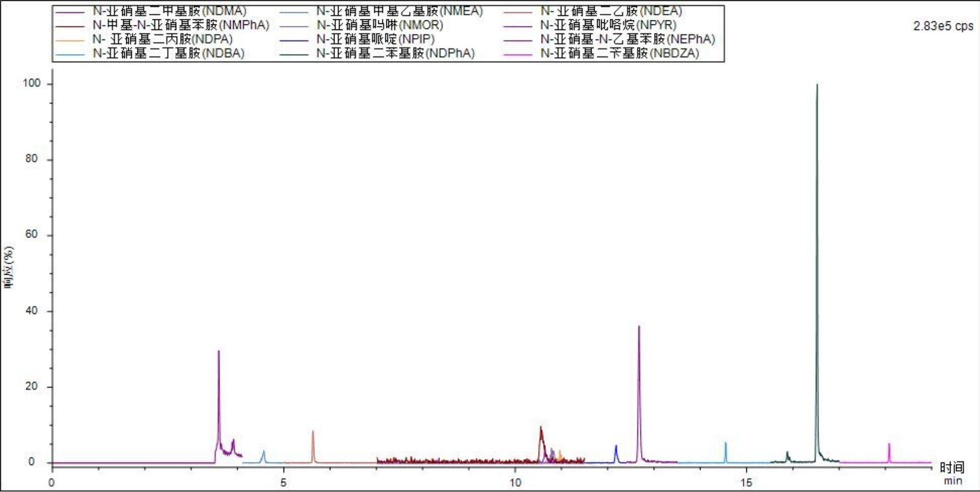Click the y-axis tick label 100
The height and width of the screenshot is (492, 980).
(31, 83)
